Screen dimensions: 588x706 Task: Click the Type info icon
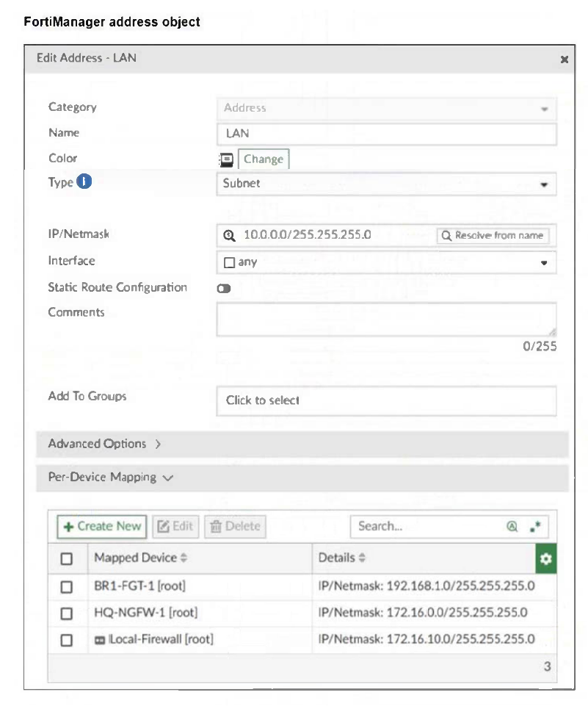[x=84, y=182]
